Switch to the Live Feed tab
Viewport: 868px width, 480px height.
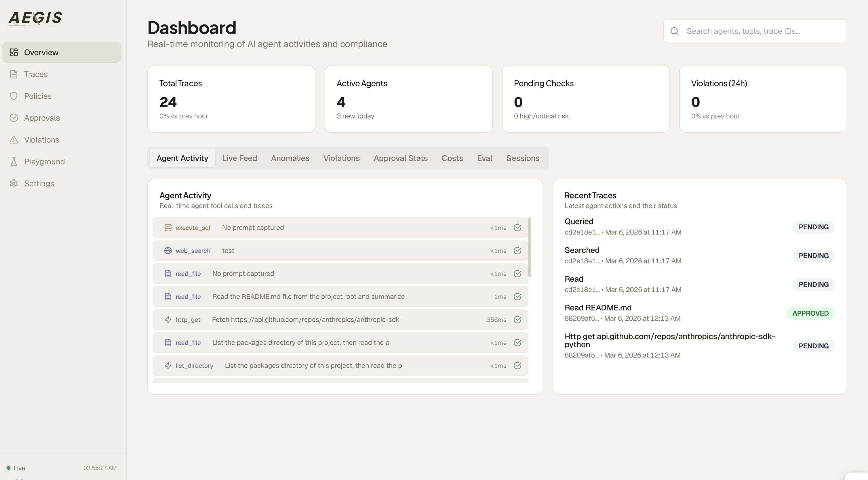click(239, 158)
